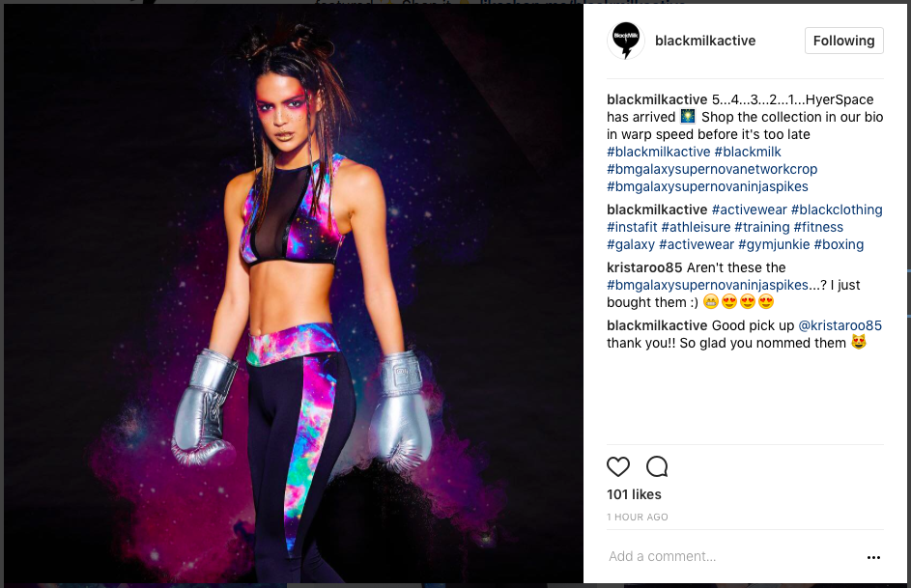Screen dimensions: 911x588
Task: Focus the Add a comment field
Action: coord(733,557)
